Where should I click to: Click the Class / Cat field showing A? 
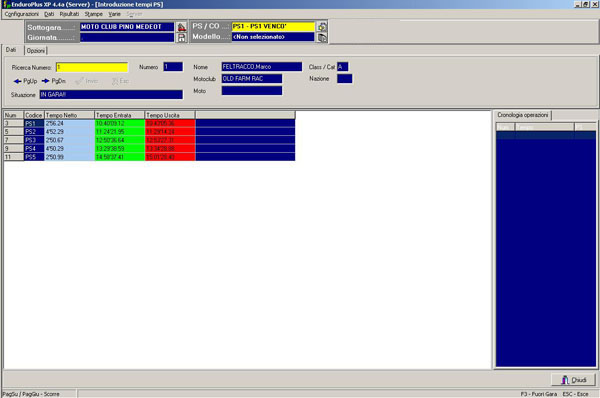(x=342, y=67)
